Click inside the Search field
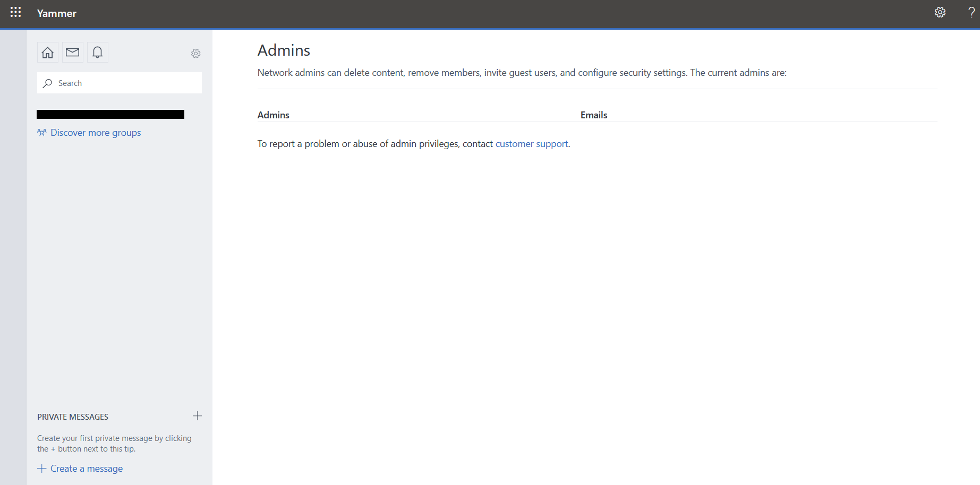980x485 pixels. click(106, 83)
